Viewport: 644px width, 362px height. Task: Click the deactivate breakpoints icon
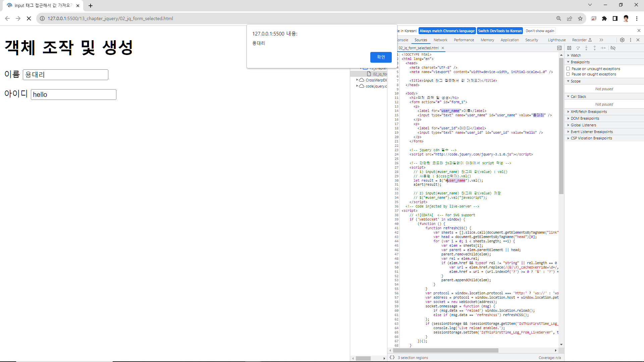click(613, 48)
